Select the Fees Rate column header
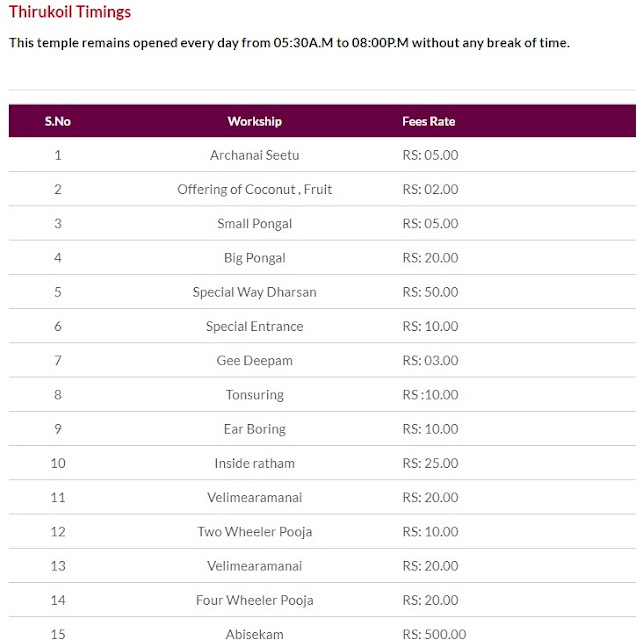 coord(429,121)
